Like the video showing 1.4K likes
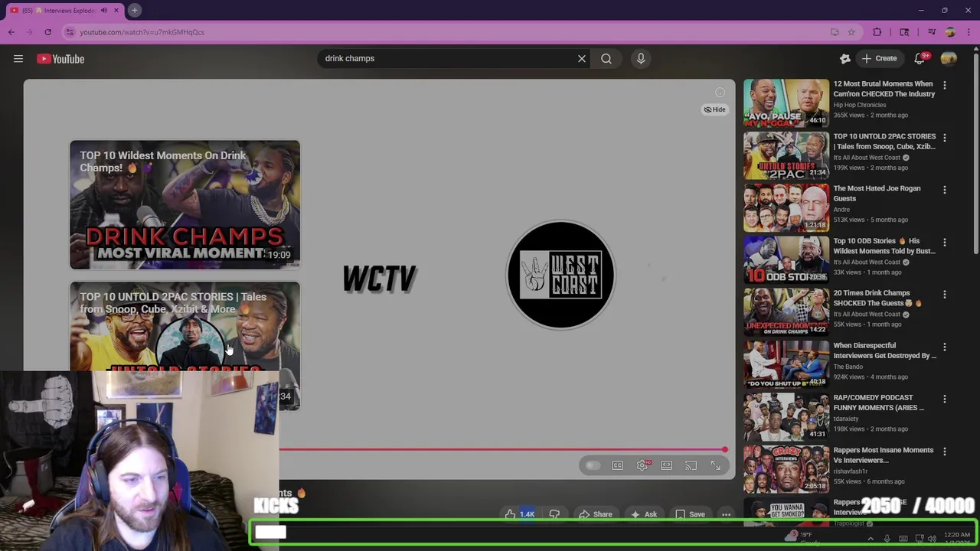This screenshot has height=551, width=980. tap(519, 514)
